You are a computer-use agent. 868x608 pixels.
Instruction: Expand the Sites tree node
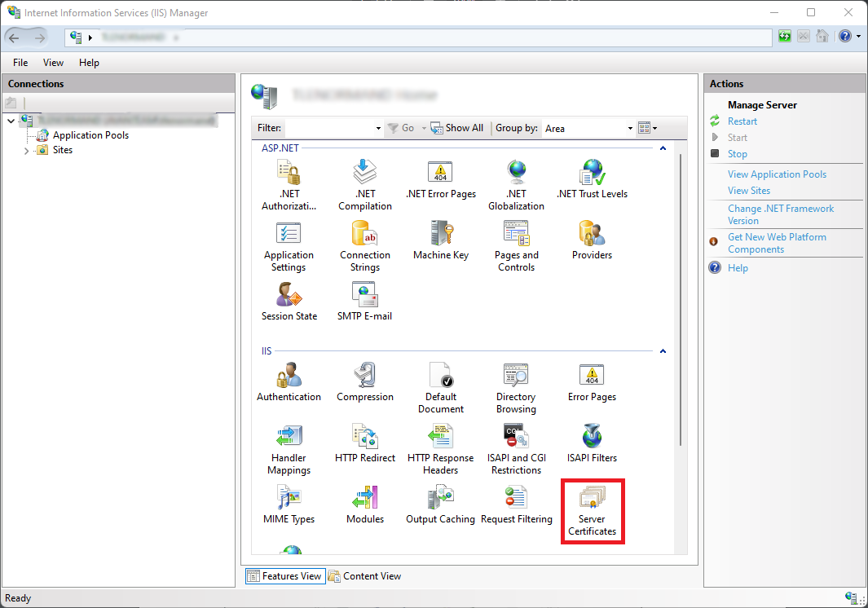tap(26, 151)
